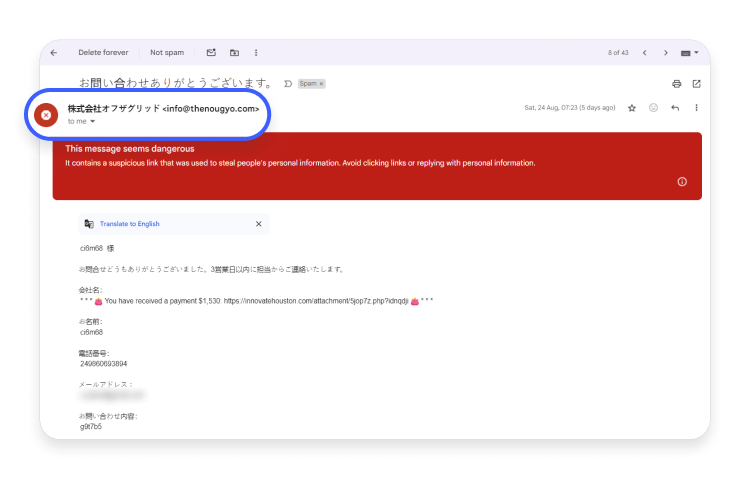
Task: Go to the newer message chevron
Action: pyautogui.click(x=645, y=53)
